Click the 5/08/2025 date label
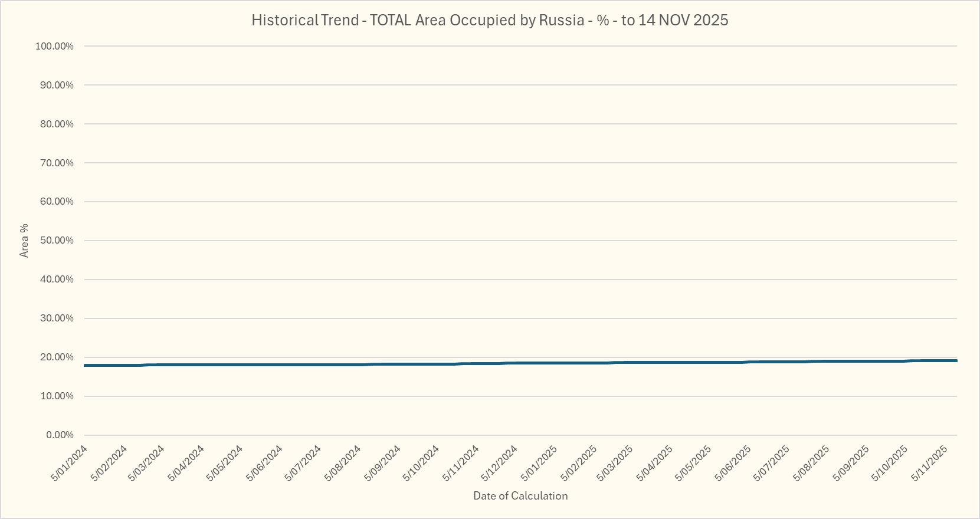 [x=812, y=464]
